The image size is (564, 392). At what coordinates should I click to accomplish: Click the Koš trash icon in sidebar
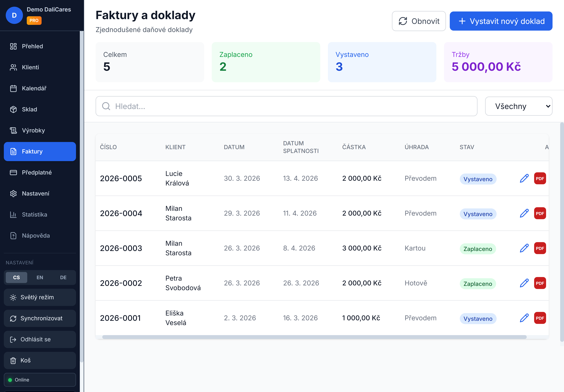(13, 360)
